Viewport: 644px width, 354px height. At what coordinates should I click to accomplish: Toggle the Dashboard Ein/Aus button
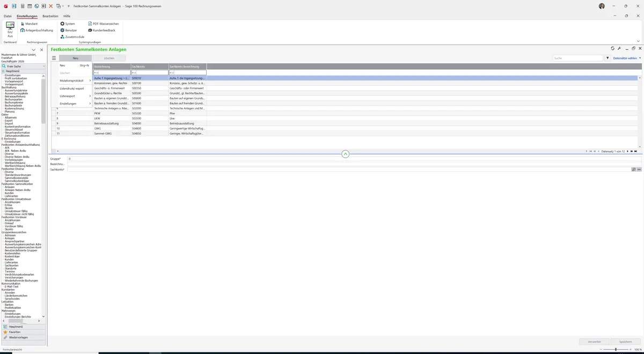point(10,30)
